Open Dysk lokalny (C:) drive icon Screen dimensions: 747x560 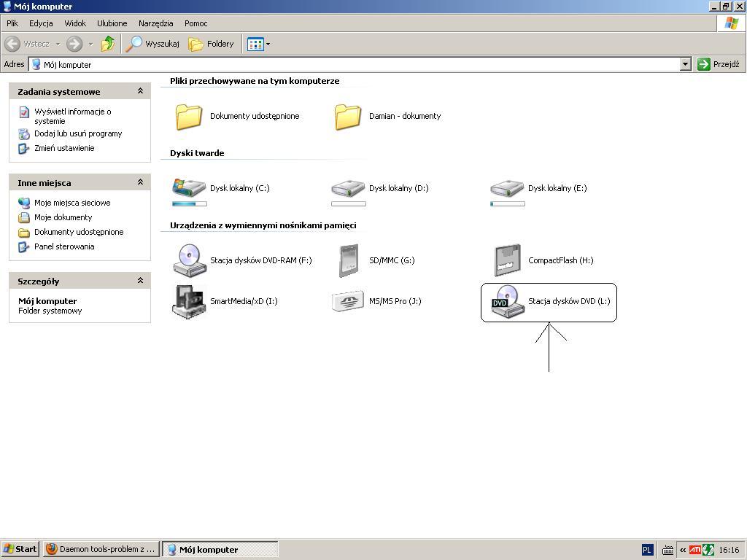189,187
